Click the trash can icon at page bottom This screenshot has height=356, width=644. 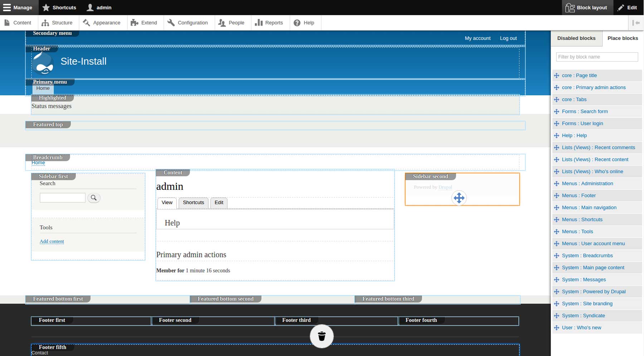coord(321,336)
